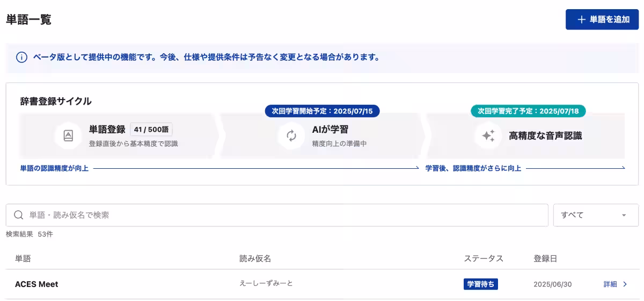Focus the 単語・読み仮名で検索 search field
The width and height of the screenshot is (644, 301).
[x=284, y=215]
